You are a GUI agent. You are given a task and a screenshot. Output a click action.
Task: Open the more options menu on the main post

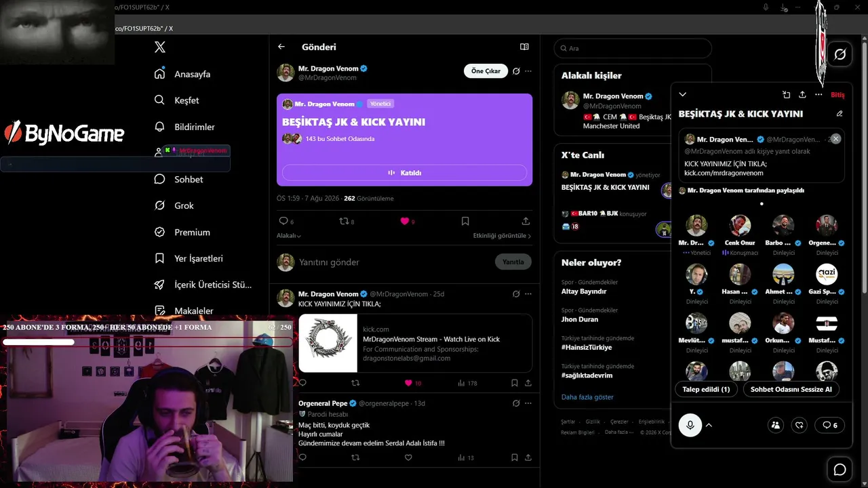528,71
